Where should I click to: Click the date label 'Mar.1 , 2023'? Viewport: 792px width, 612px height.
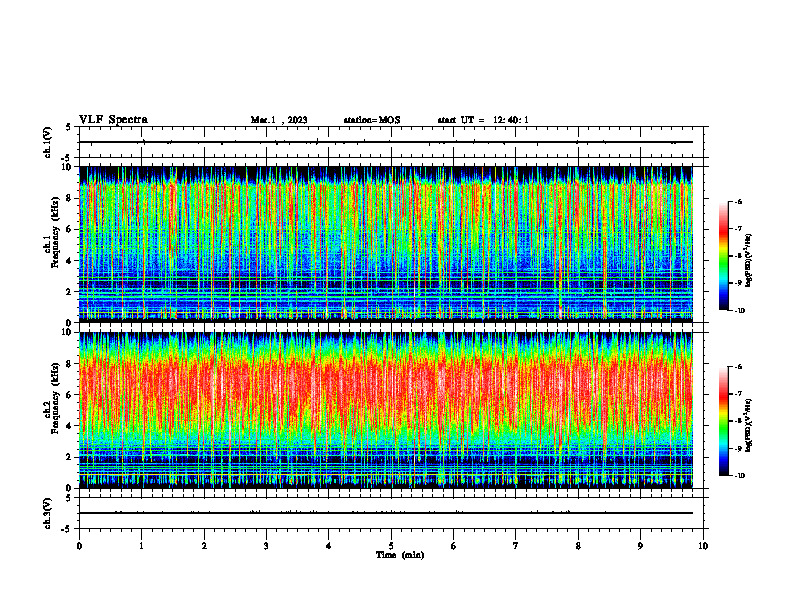point(279,120)
